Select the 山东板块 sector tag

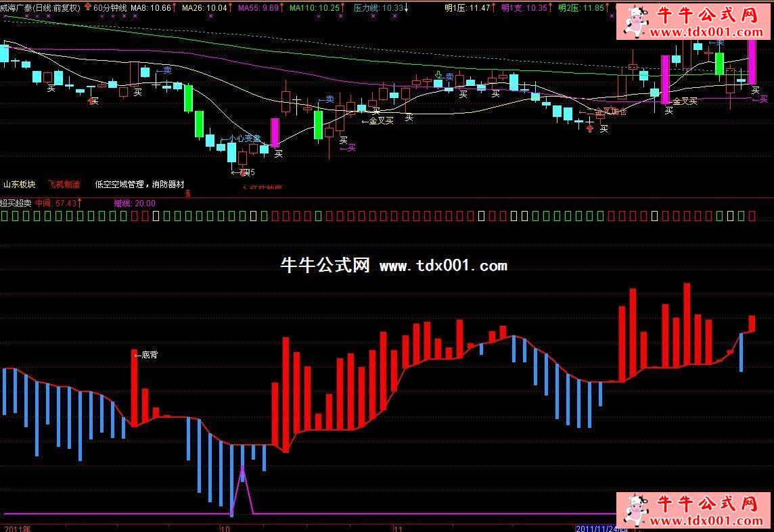pos(20,184)
